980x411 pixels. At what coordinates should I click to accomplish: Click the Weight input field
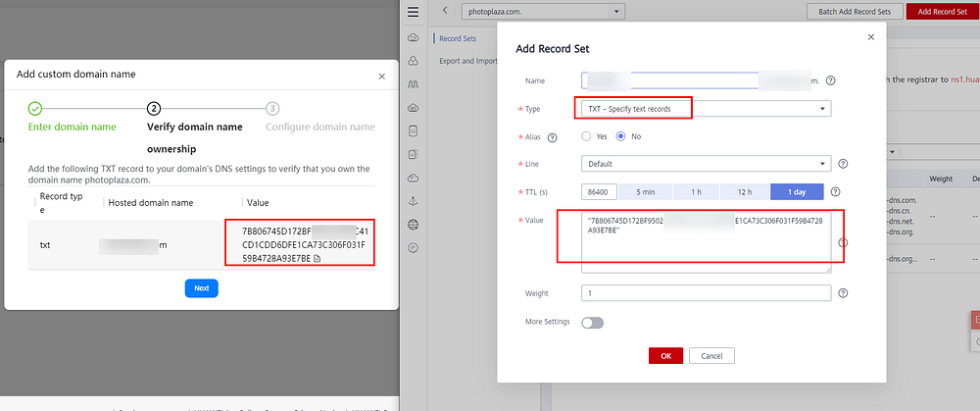click(x=707, y=292)
